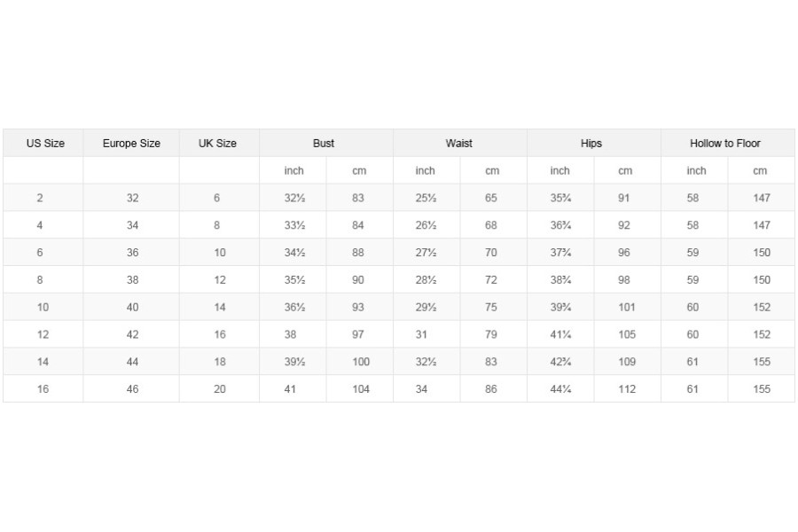Select US size 16 cell
798x532 pixels.
(43, 389)
